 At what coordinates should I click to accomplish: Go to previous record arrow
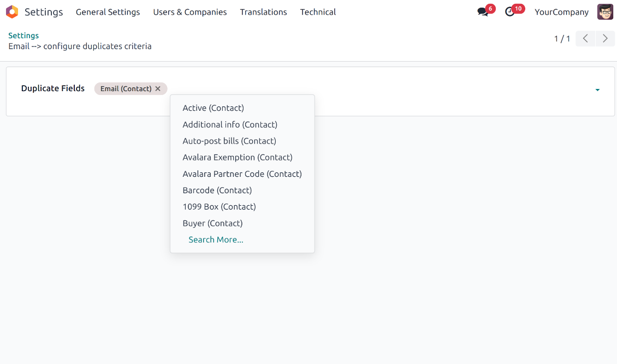tap(585, 39)
